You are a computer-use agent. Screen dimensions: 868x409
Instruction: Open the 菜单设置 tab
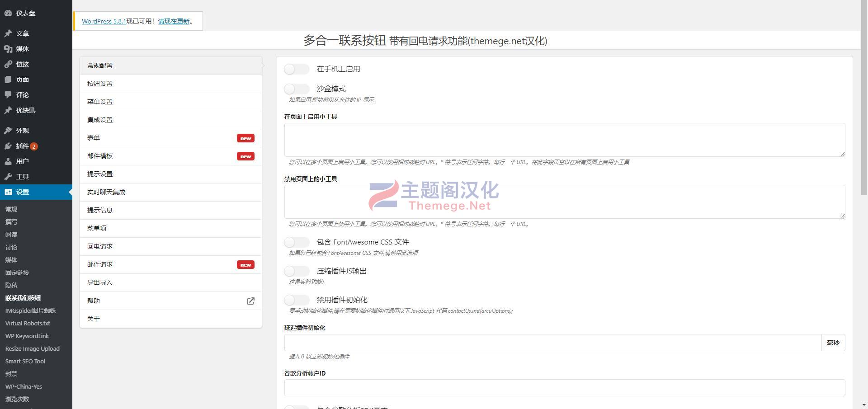click(x=171, y=102)
